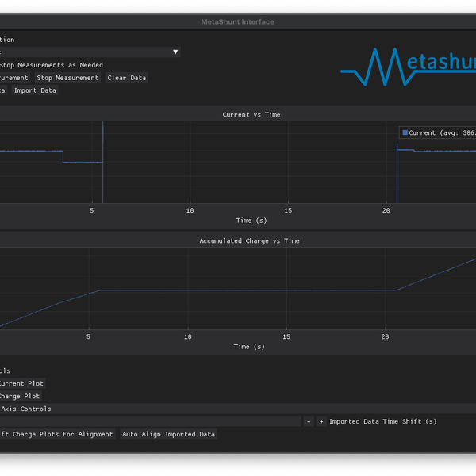Click the 20 tick label on current plot
The image size is (476, 476).
tap(386, 211)
